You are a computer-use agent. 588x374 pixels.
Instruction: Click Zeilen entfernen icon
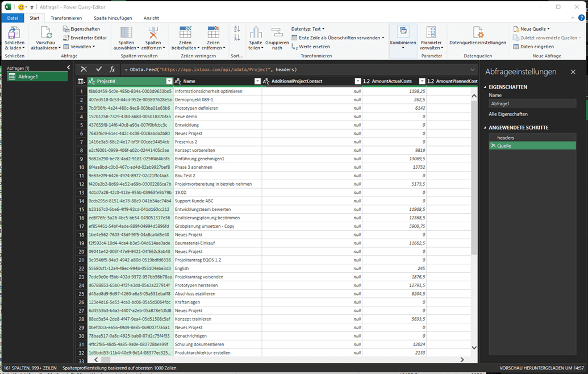214,32
